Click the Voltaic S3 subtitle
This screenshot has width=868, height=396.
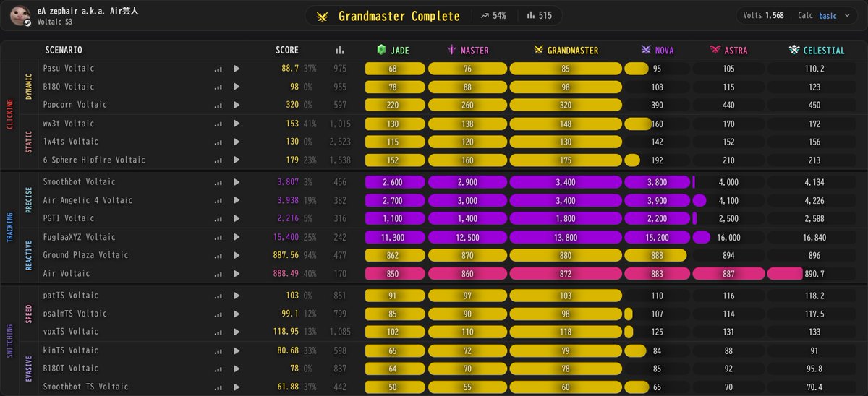[x=55, y=22]
